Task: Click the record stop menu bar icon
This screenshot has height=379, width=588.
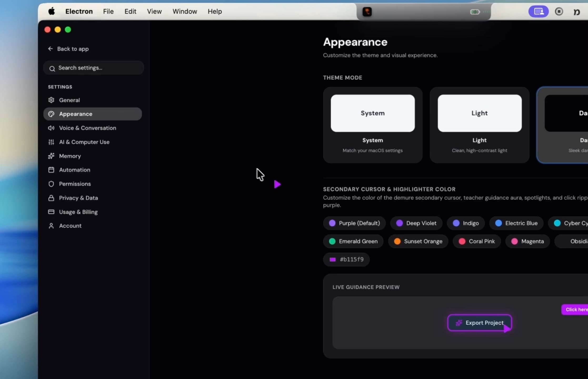Action: [x=559, y=11]
